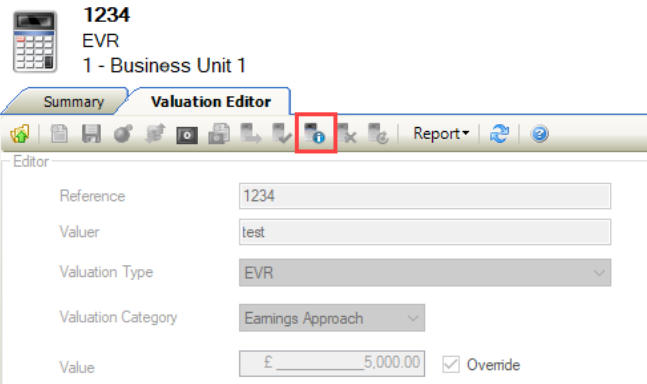Click the black safe icon in toolbar

point(187,135)
